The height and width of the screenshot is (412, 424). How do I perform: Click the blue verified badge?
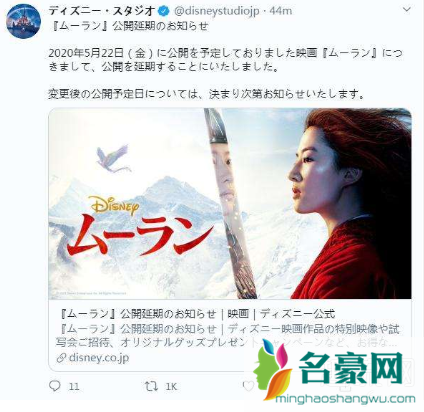[x=164, y=11]
